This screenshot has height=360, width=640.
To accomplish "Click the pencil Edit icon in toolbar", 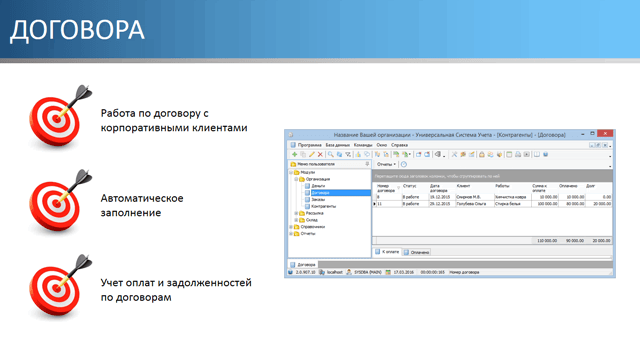I will [312, 155].
